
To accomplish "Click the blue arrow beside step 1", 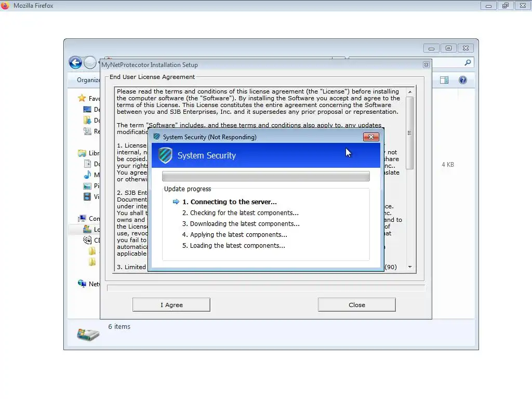I will click(176, 202).
